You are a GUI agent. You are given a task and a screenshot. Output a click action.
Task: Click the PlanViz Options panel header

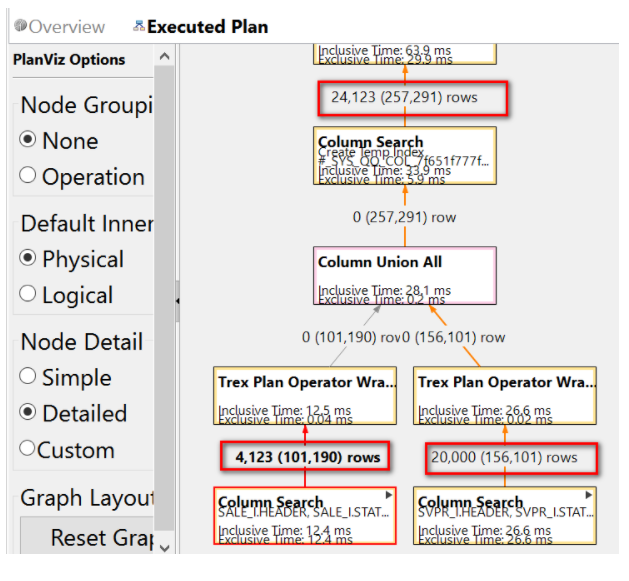click(x=69, y=60)
